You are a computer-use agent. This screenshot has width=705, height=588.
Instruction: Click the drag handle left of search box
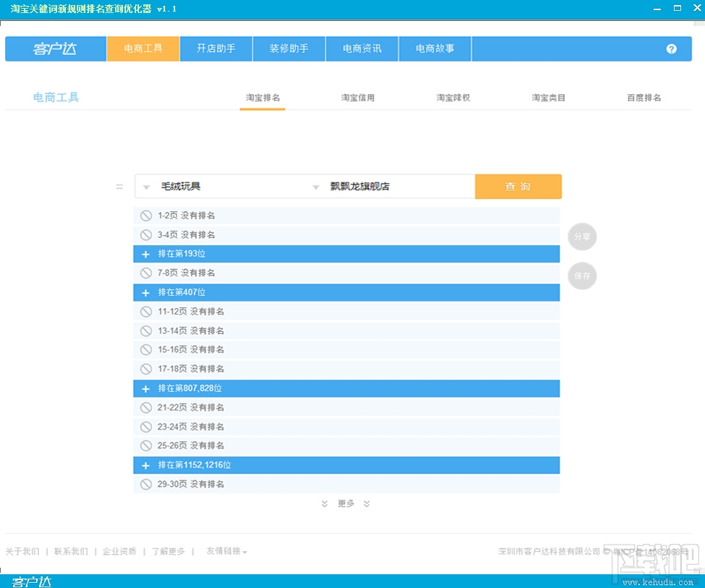click(x=119, y=187)
